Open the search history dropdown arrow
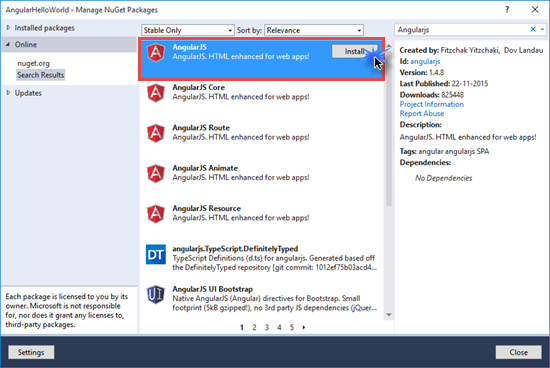This screenshot has width=550, height=368. [x=543, y=29]
